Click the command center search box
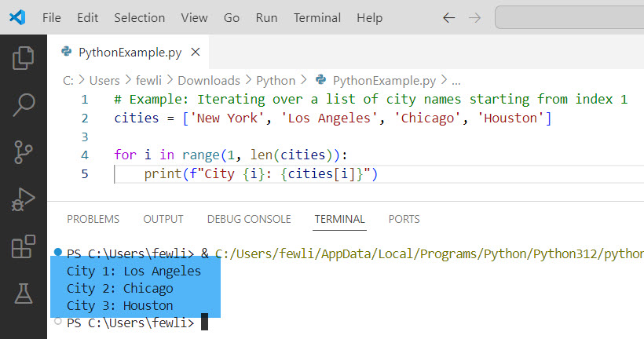This screenshot has height=339, width=644. (569, 17)
